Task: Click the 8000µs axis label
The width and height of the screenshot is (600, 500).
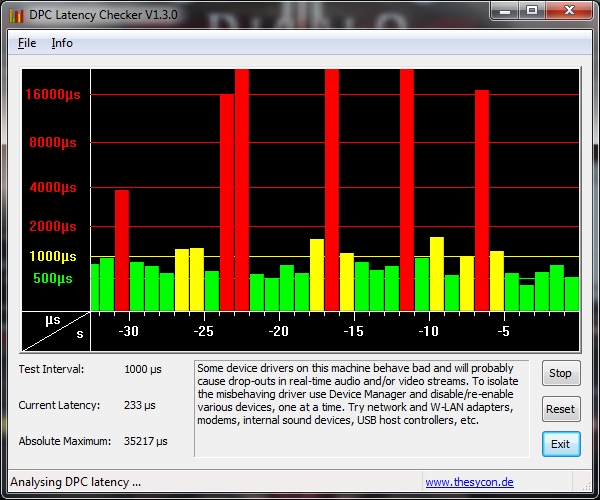Action: [53, 143]
